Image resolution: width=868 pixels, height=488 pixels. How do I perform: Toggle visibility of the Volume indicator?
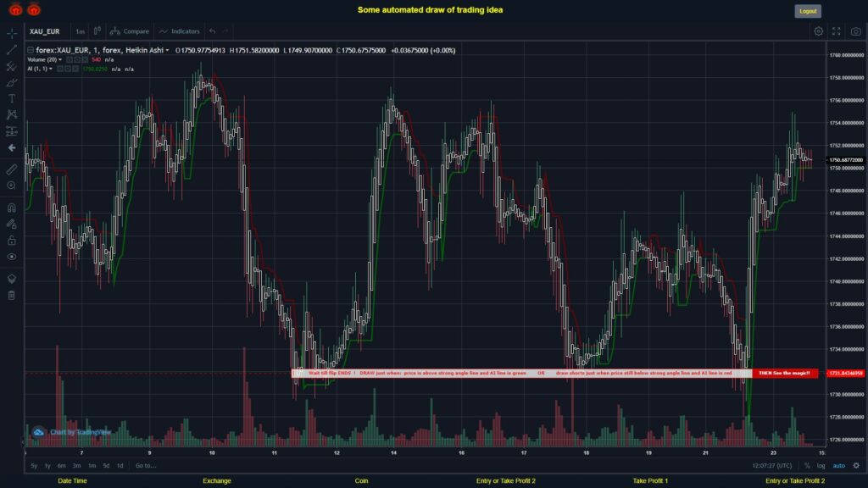tap(70, 60)
